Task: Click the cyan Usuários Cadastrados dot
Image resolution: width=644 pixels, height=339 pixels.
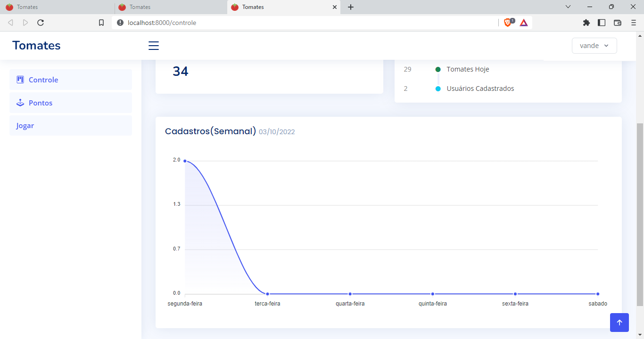Action: [438, 89]
